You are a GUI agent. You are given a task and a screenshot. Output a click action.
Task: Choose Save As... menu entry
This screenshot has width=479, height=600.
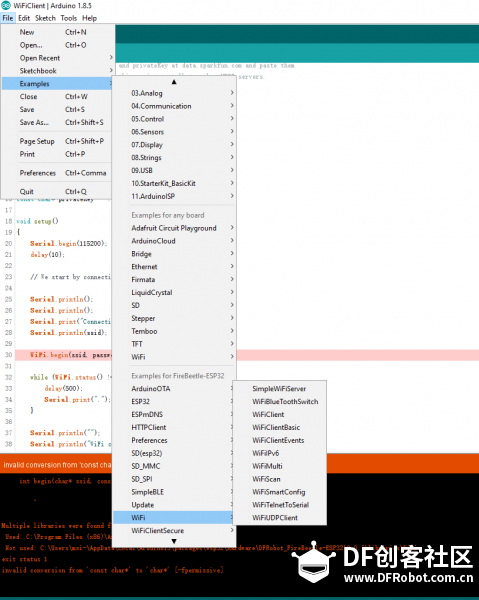click(x=57, y=122)
